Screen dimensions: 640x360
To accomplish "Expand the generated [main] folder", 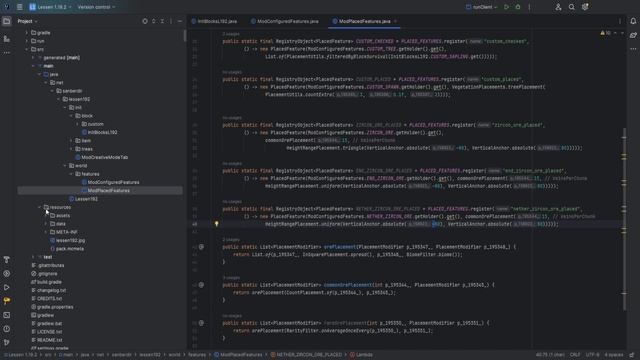I will [33, 58].
